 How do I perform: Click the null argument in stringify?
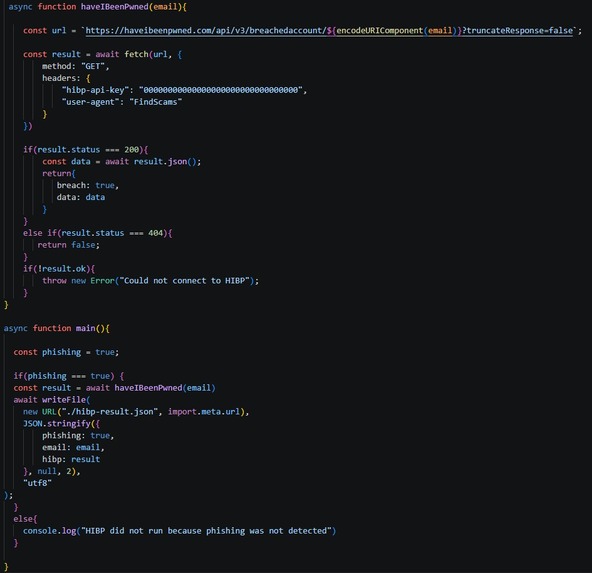point(47,471)
